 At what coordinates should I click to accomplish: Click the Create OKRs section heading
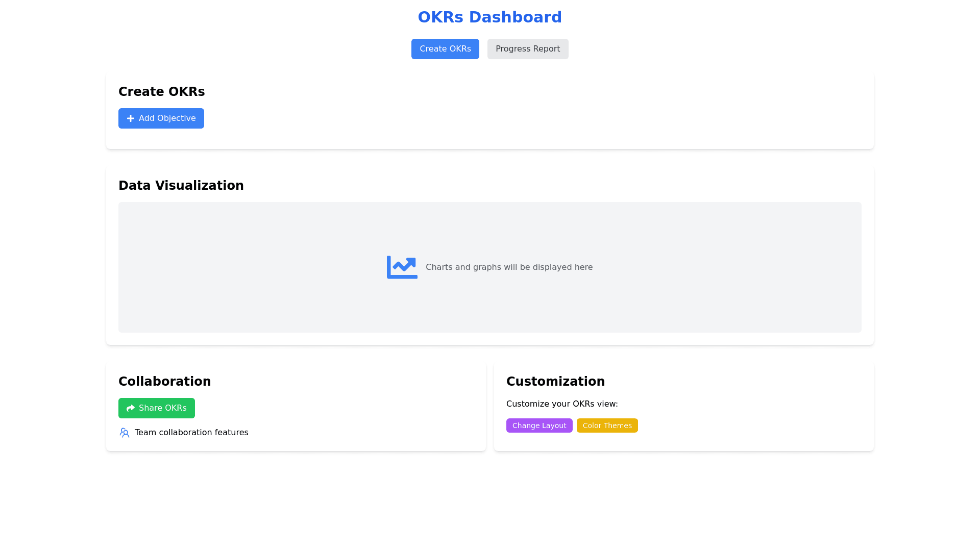161,92
